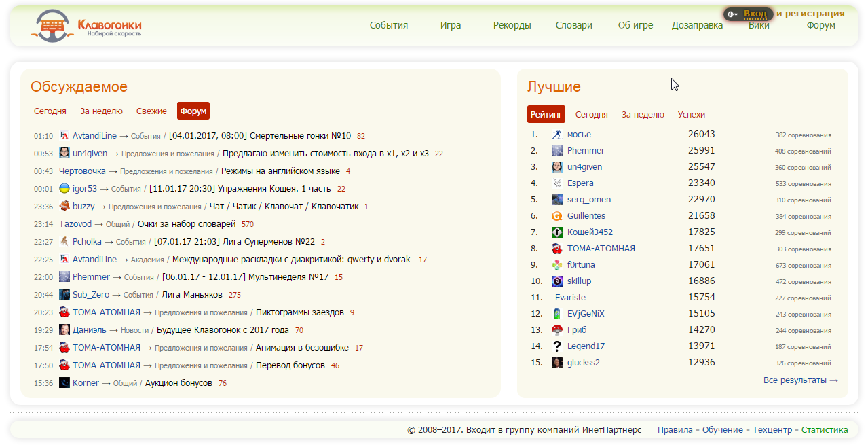Click igor53's flag avatar icon
The width and height of the screenshot is (868, 447).
[64, 189]
